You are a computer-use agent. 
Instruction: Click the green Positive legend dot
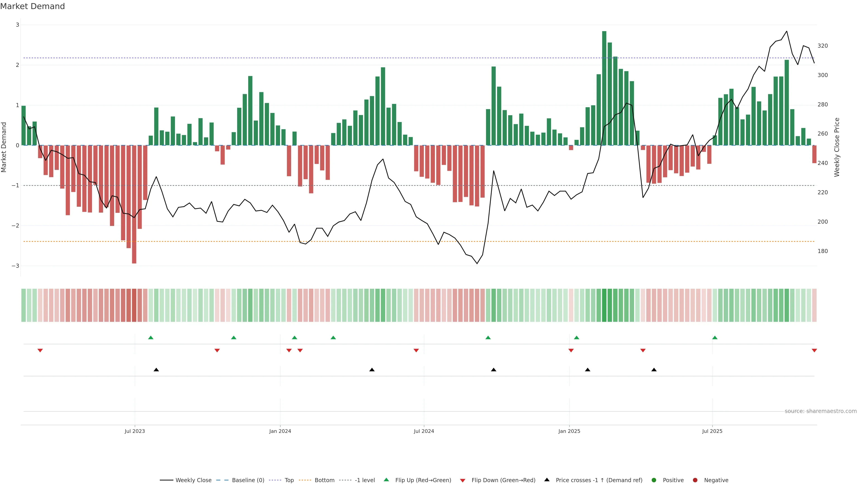[x=654, y=480]
